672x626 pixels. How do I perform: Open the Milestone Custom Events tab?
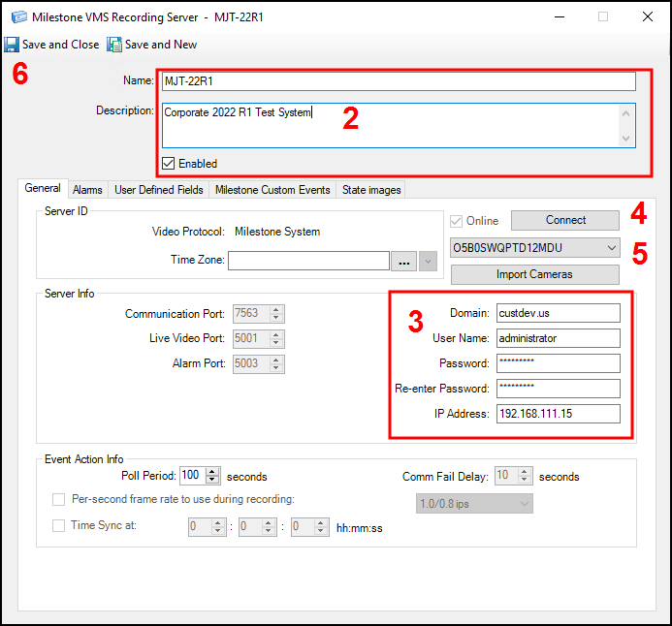point(272,190)
